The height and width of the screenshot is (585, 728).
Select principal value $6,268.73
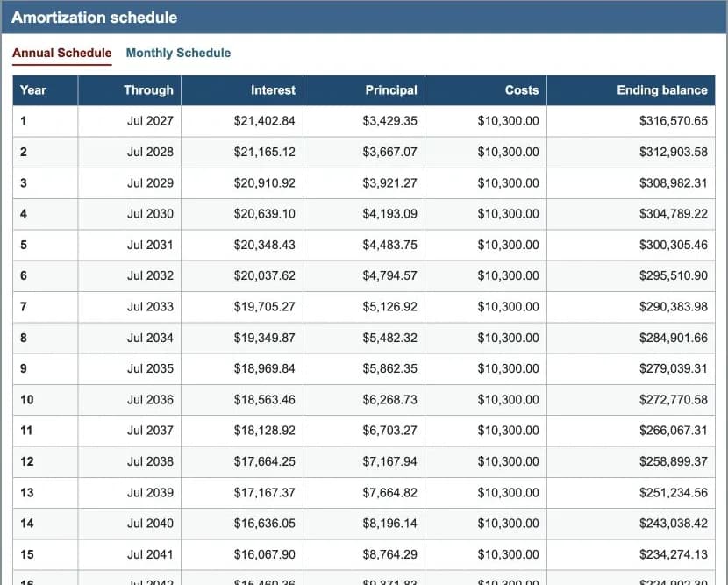[x=390, y=400]
